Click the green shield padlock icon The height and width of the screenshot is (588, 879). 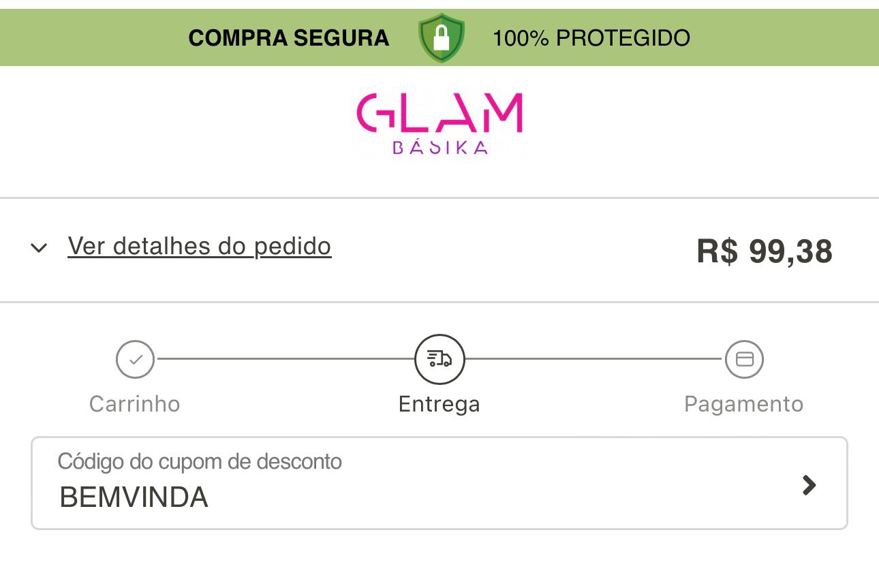pos(442,38)
